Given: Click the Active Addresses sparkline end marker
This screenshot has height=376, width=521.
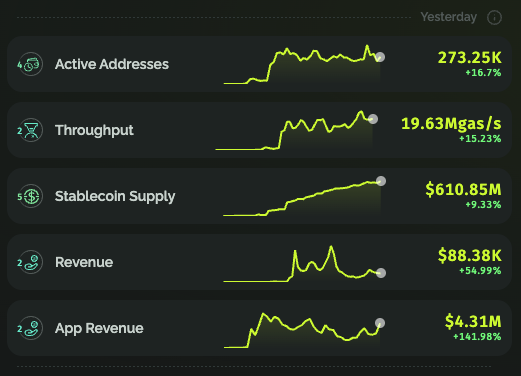Looking at the screenshot, I should pyautogui.click(x=380, y=57).
